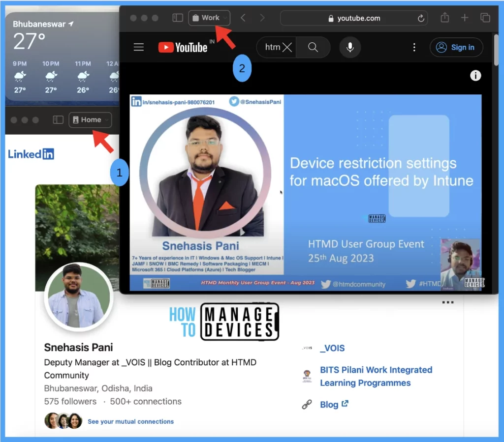Select the 9 PM forecast in weather widget
Viewport: 504px width, 442px height.
tap(20, 77)
